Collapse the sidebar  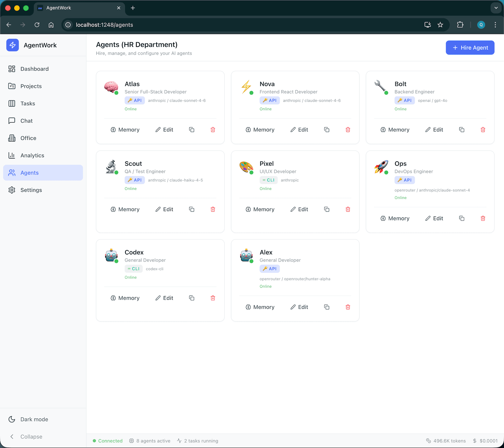tap(31, 436)
